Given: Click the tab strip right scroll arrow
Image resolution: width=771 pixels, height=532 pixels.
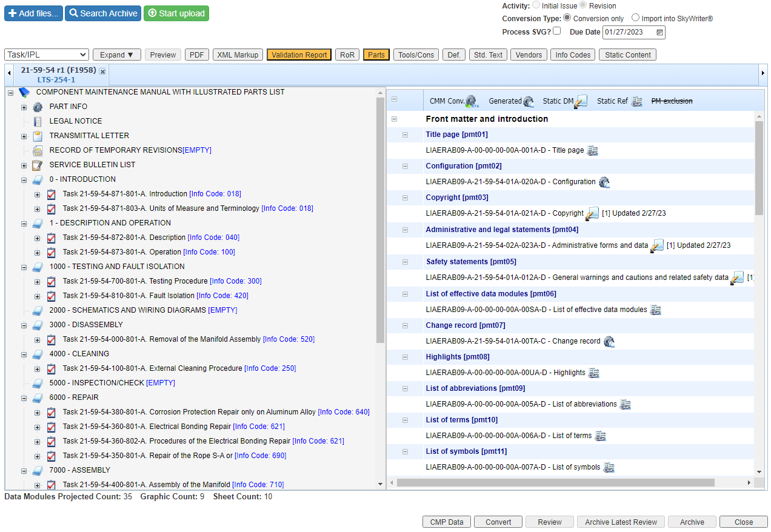Looking at the screenshot, I should click(x=763, y=73).
